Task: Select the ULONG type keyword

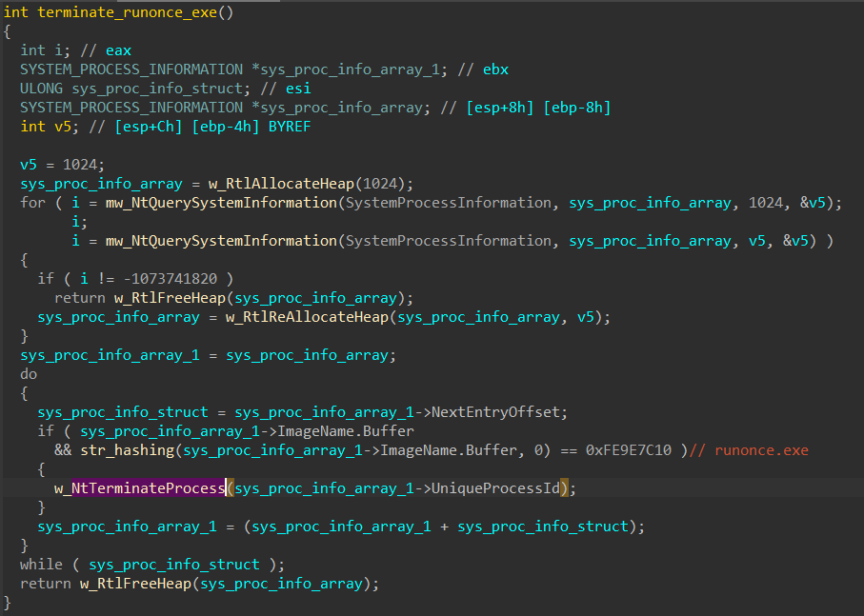Action: tap(41, 89)
